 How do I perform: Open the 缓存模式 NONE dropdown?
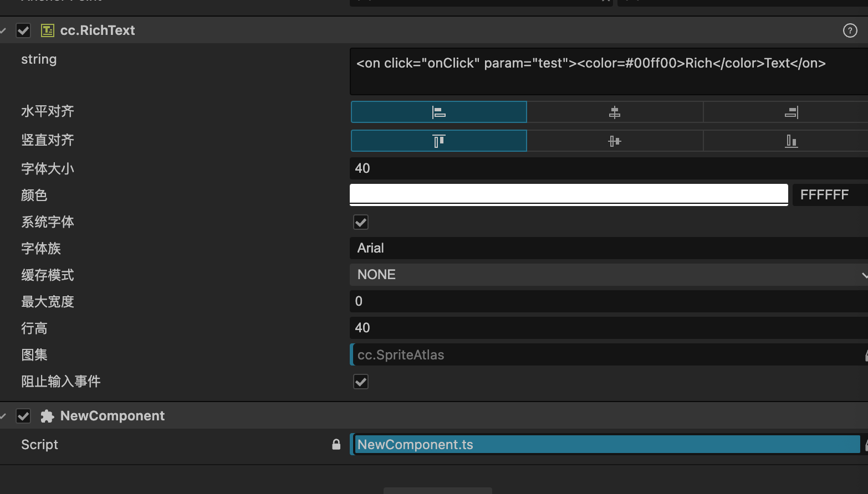(609, 275)
